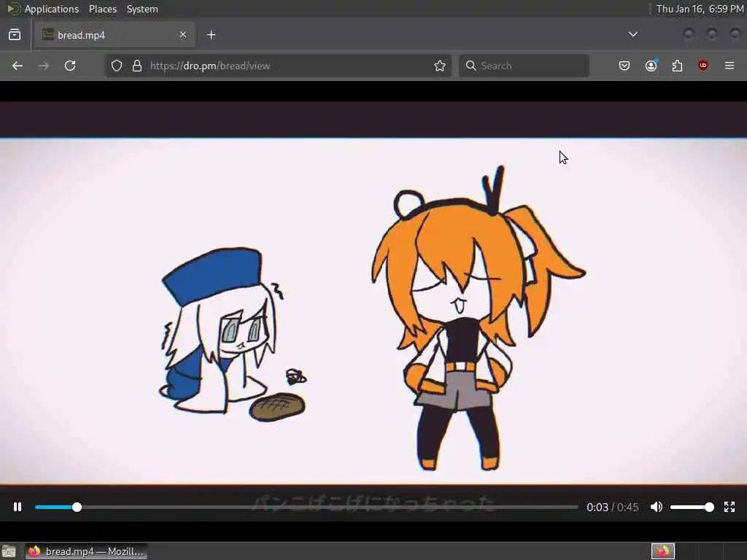The height and width of the screenshot is (560, 747).
Task: Bookmark this page with the star
Action: pyautogui.click(x=440, y=66)
